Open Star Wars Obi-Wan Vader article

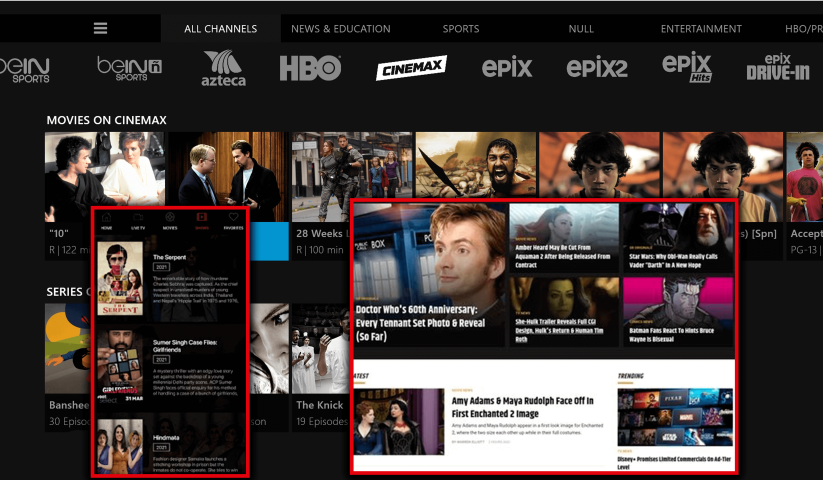coord(678,238)
